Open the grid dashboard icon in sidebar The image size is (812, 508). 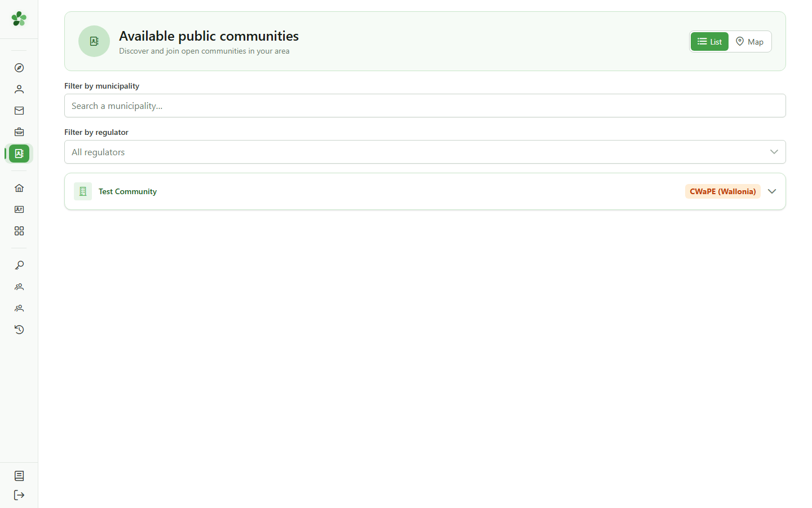pyautogui.click(x=19, y=231)
